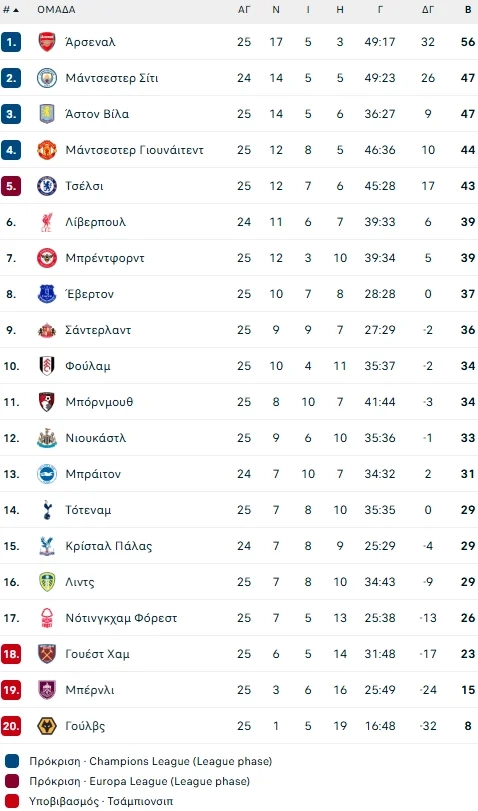This screenshot has width=478, height=811.
Task: Click the Newcastle club crest
Action: [x=47, y=438]
